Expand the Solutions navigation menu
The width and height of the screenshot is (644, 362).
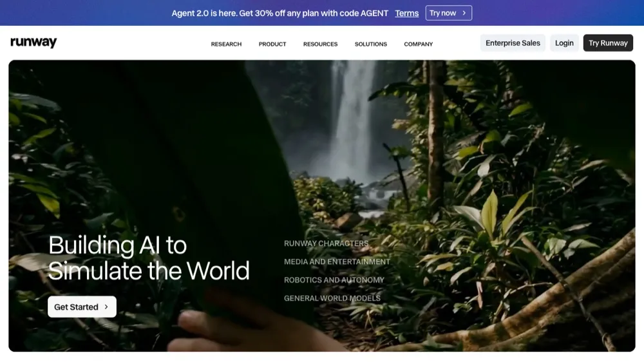pyautogui.click(x=371, y=44)
